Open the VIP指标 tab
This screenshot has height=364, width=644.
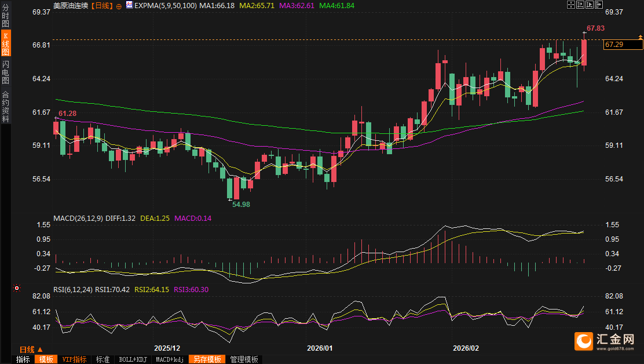(x=75, y=359)
